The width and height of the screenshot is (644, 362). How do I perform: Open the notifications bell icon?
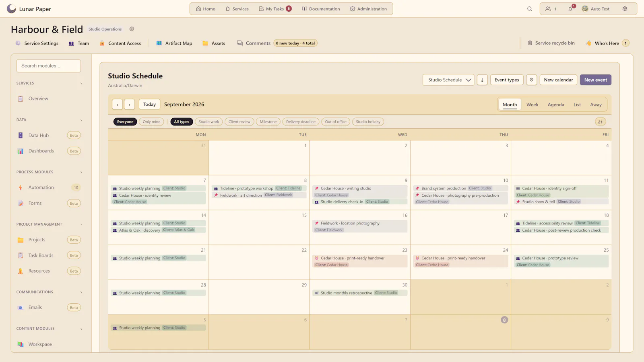[570, 9]
